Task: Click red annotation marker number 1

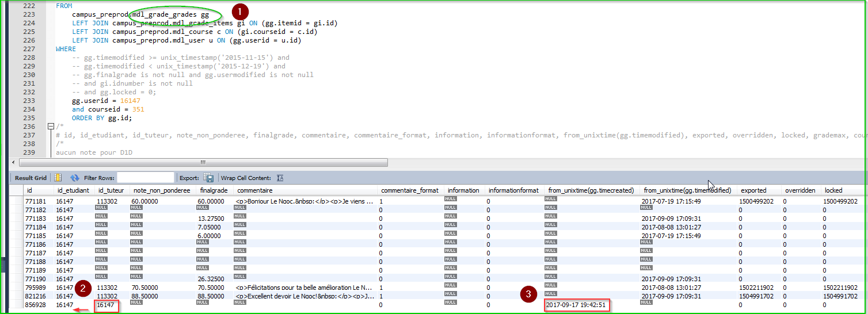Action: click(240, 11)
